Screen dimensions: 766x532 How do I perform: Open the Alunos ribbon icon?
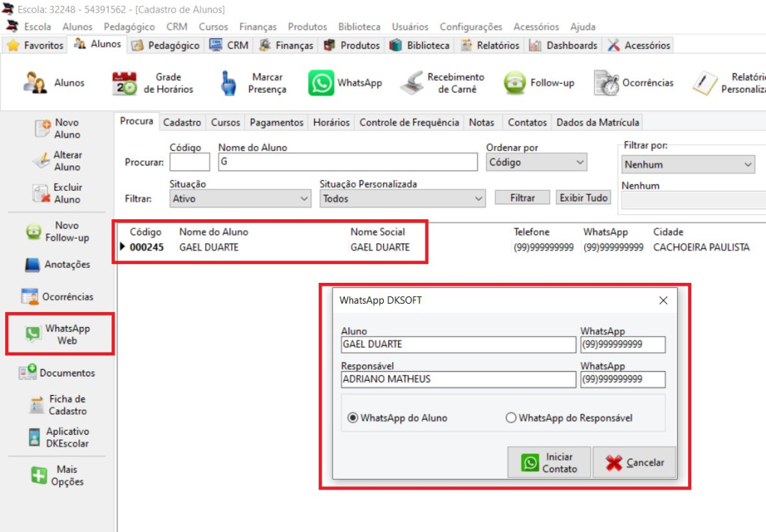point(34,82)
